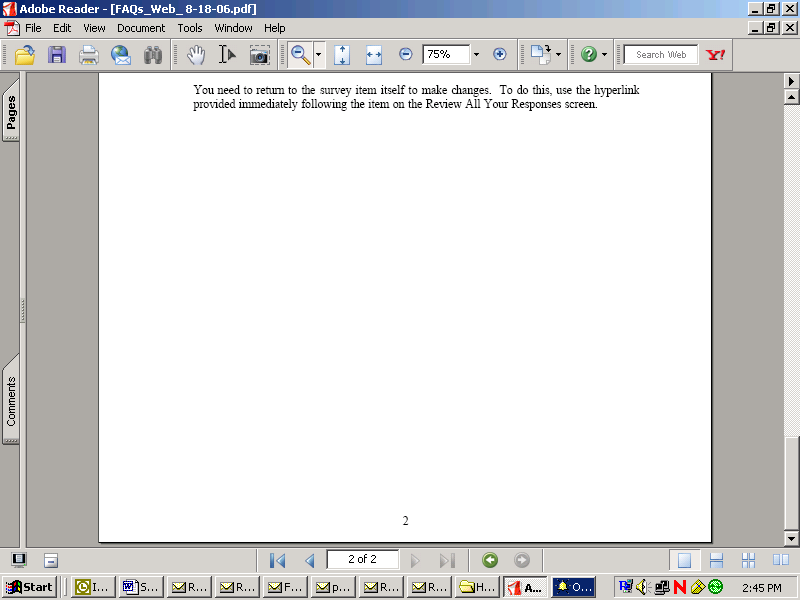Go to the last page
This screenshot has height=600, width=800.
click(x=447, y=561)
